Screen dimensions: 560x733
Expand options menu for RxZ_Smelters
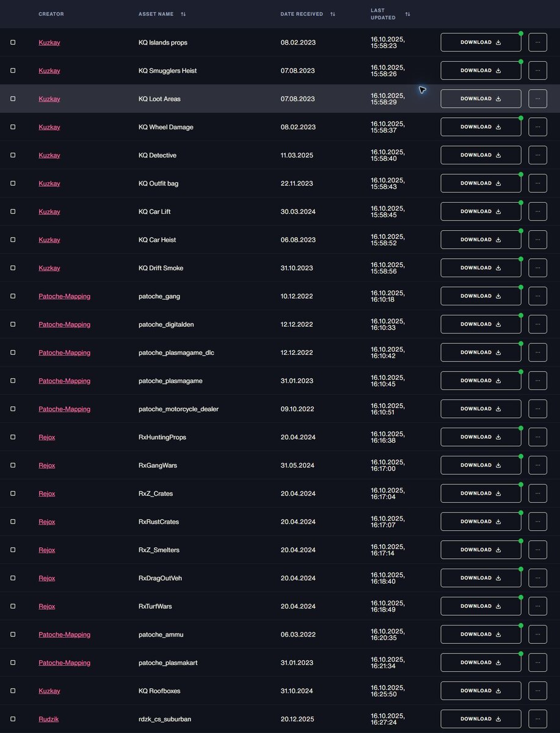[537, 550]
